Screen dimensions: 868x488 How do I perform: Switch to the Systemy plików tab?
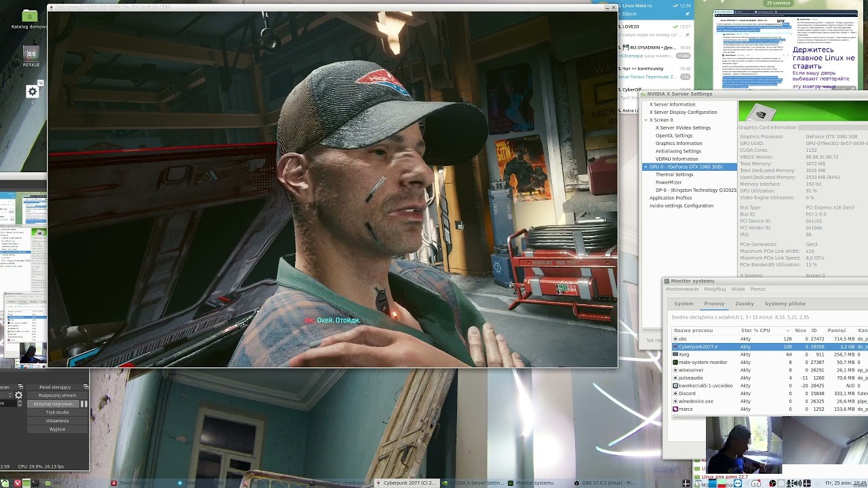point(785,304)
